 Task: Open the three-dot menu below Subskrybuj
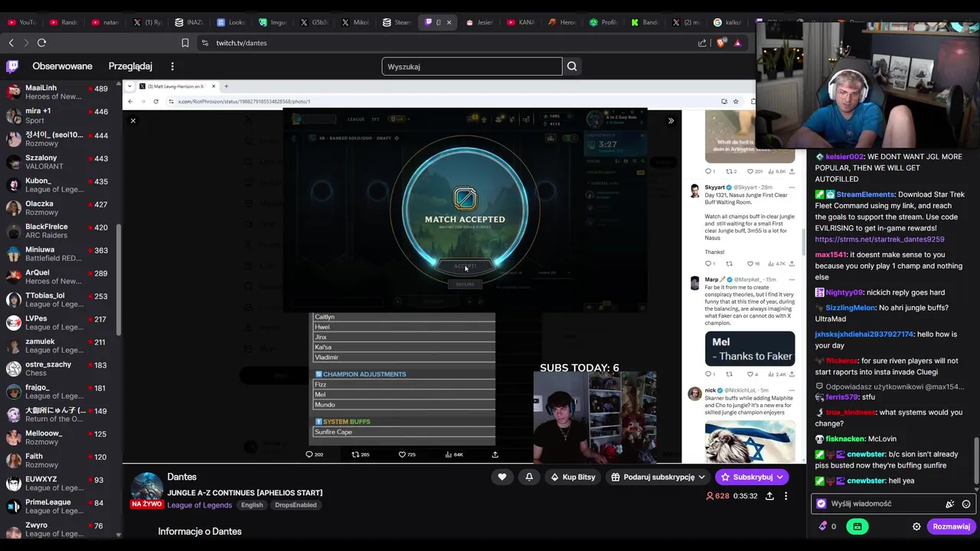pos(786,496)
